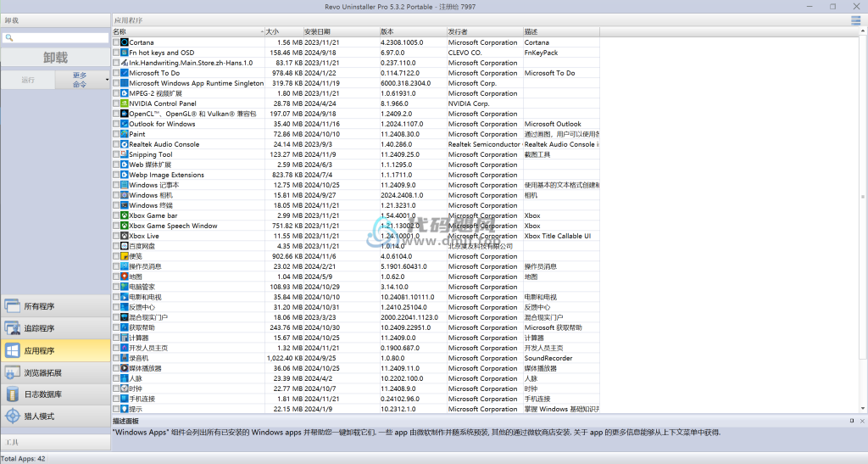Image resolution: width=868 pixels, height=464 pixels.
Task: Click the Outlook for Windows icon
Action: [125, 124]
